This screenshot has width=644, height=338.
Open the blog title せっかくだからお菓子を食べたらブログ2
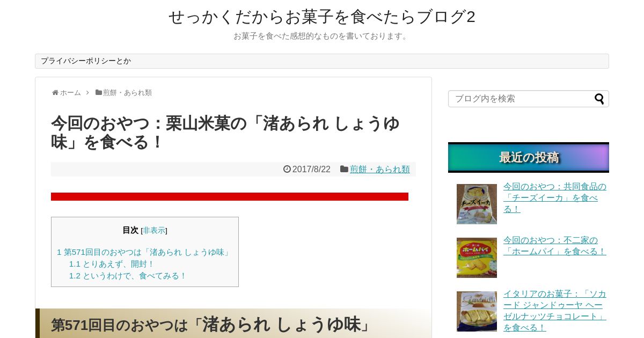[x=322, y=17]
